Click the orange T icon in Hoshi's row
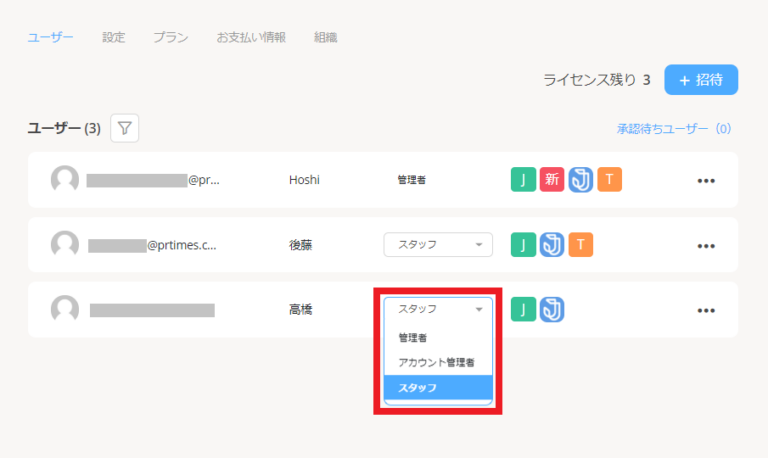The width and height of the screenshot is (768, 458). pos(610,180)
